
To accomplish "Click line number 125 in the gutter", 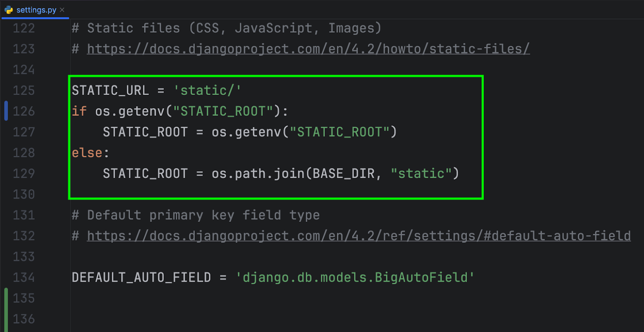I will [x=24, y=90].
